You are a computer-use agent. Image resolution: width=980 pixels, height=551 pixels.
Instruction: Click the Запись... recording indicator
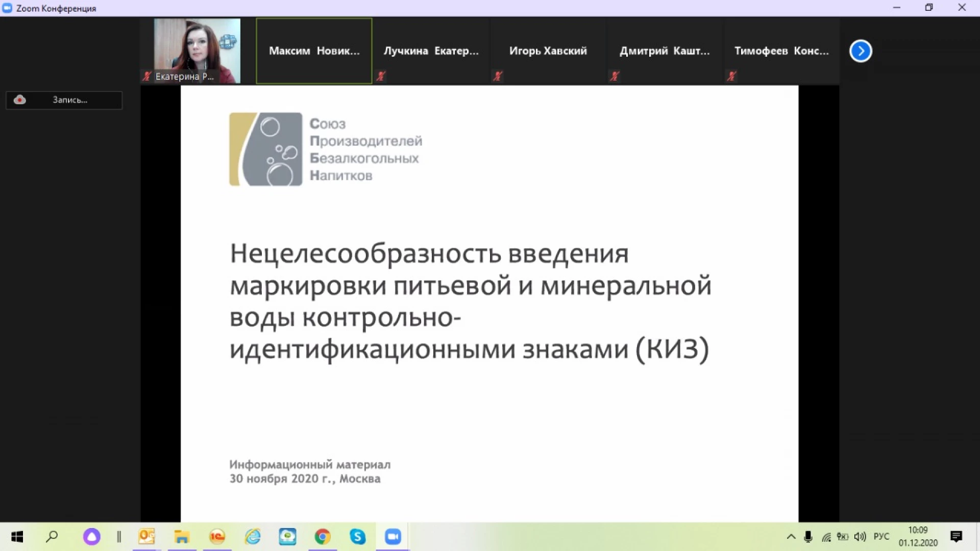coord(64,100)
